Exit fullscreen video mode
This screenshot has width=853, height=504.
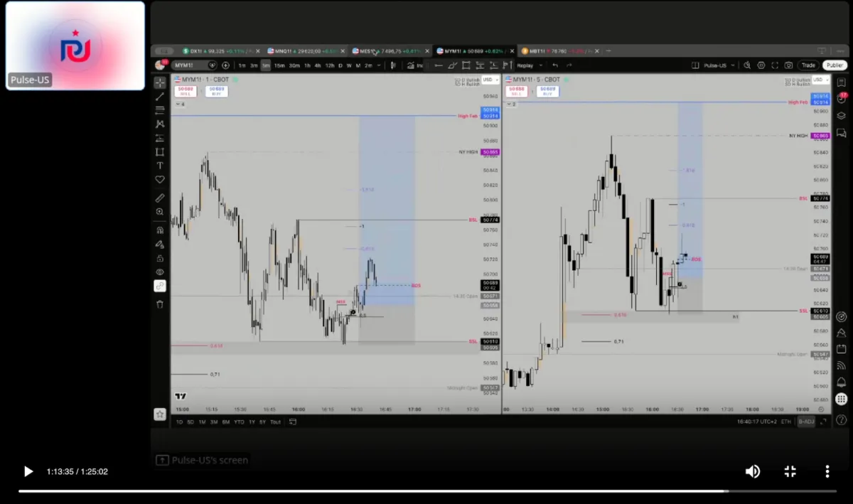point(790,471)
